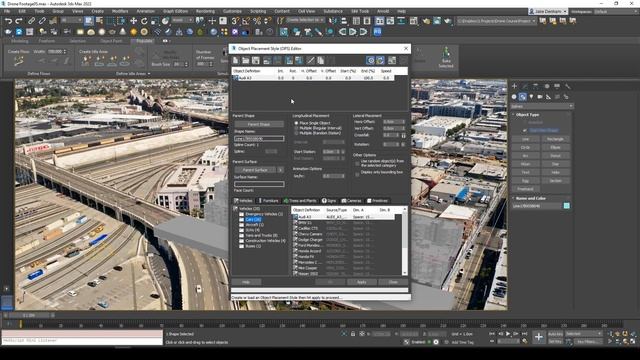The image size is (640, 360).
Task: Switch to the Signs tab
Action: coord(329,201)
